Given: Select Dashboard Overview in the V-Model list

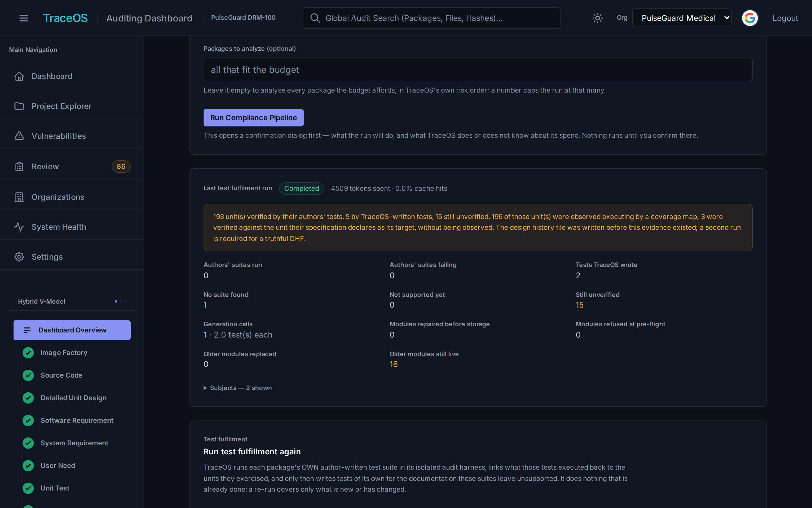Looking at the screenshot, I should point(72,330).
